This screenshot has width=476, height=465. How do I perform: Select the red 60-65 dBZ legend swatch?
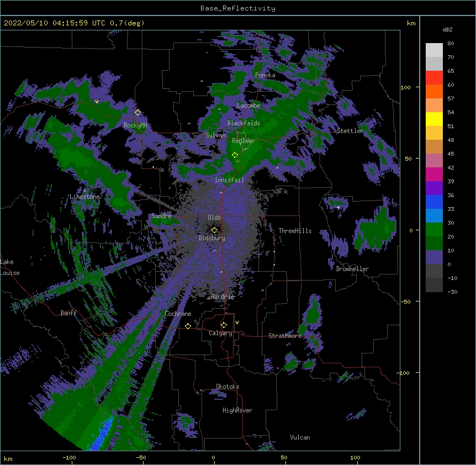(434, 78)
